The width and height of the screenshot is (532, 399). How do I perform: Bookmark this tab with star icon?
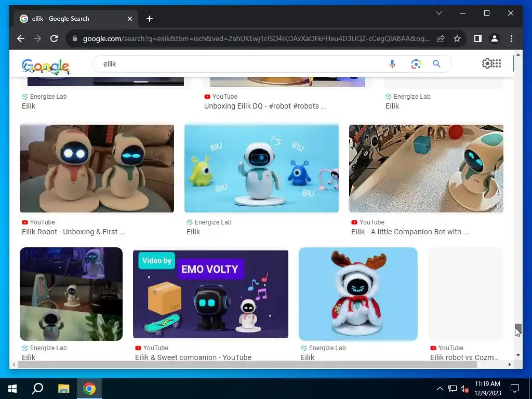[x=457, y=38]
